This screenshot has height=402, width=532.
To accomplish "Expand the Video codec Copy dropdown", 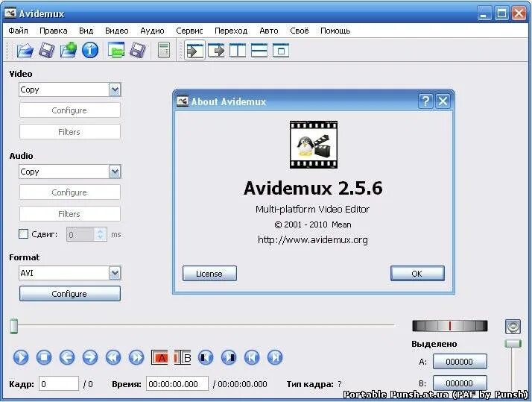I will click(115, 89).
